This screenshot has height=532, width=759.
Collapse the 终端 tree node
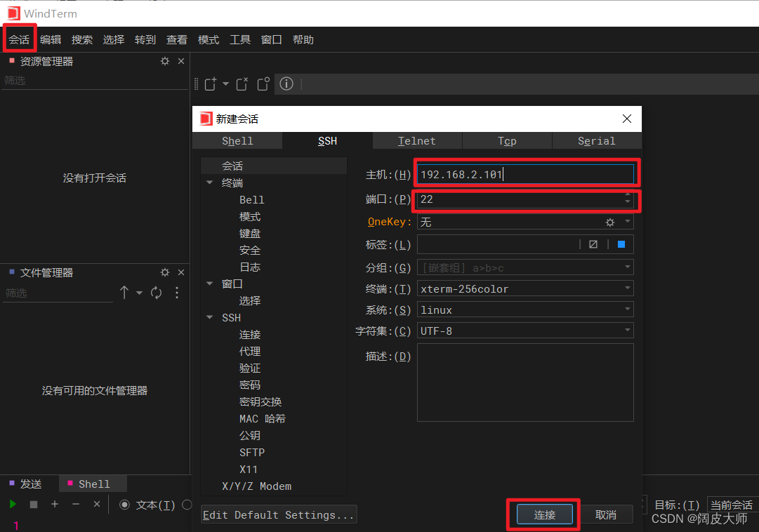tap(210, 182)
